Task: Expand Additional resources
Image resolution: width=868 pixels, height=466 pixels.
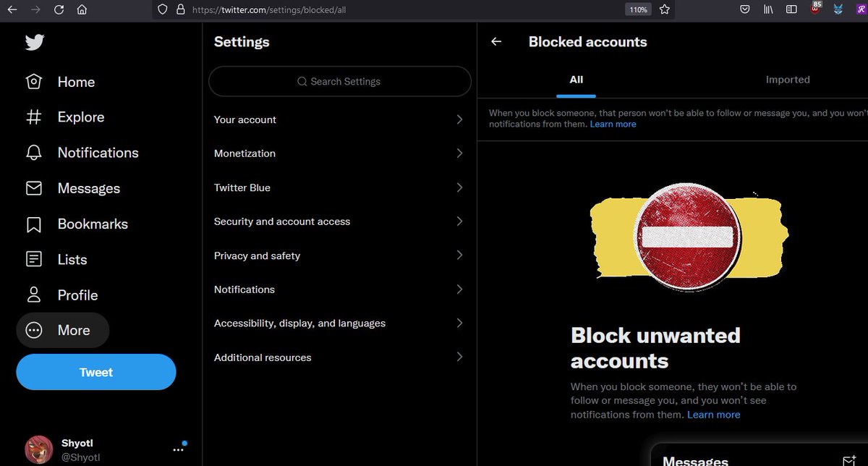Action: 339,357
